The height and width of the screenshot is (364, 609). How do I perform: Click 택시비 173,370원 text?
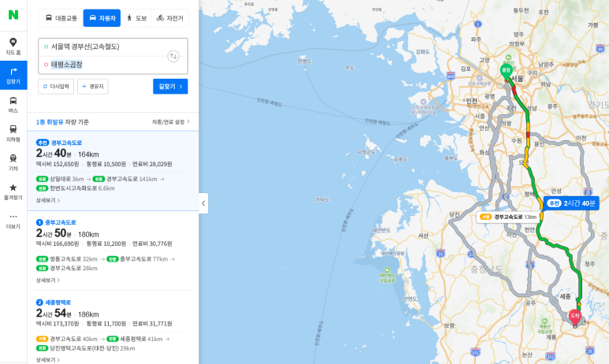58,324
